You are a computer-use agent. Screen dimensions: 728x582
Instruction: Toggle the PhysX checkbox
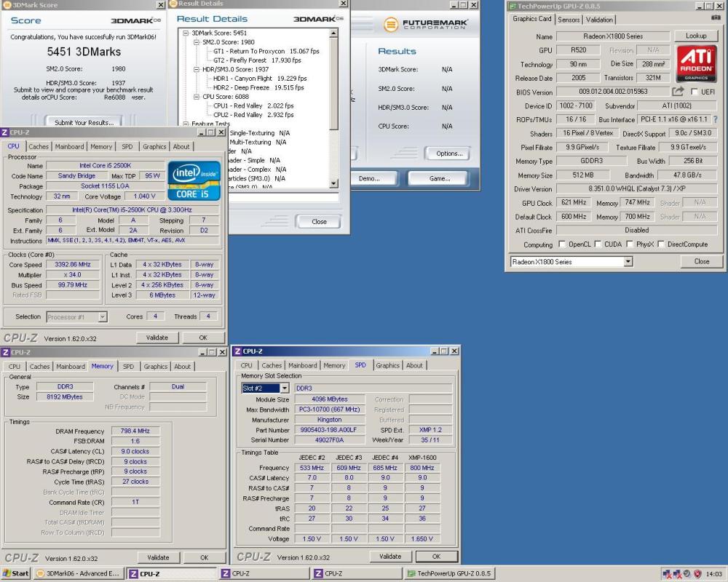coord(630,244)
